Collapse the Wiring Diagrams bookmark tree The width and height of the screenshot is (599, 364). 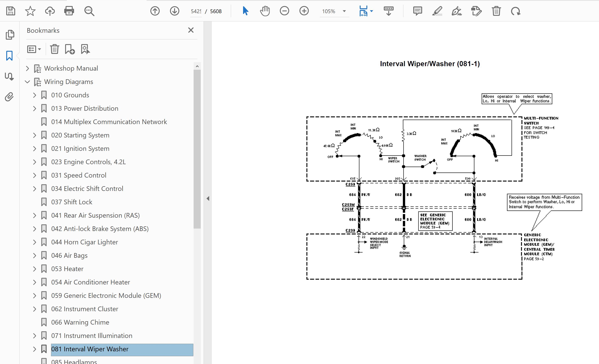tap(27, 82)
